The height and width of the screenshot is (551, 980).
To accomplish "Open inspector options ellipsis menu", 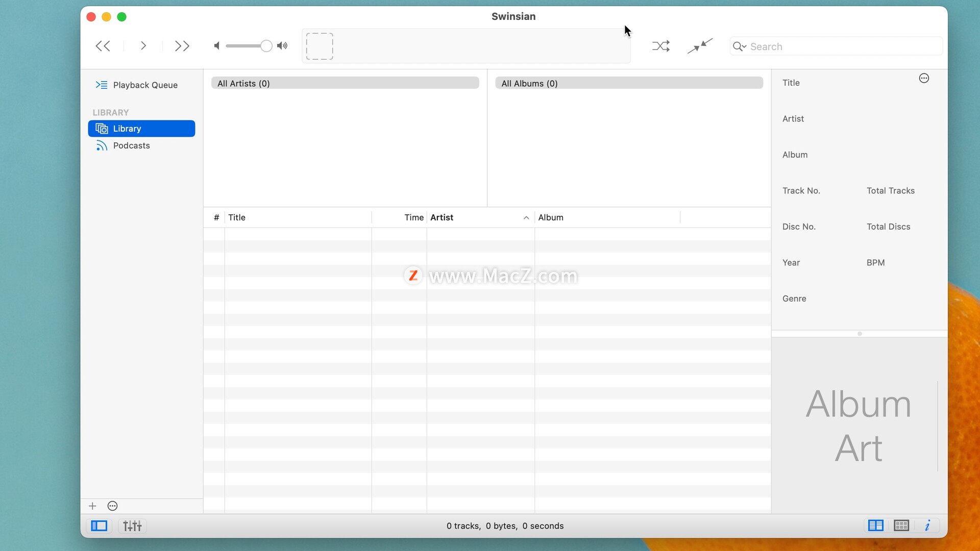I will 924,78.
